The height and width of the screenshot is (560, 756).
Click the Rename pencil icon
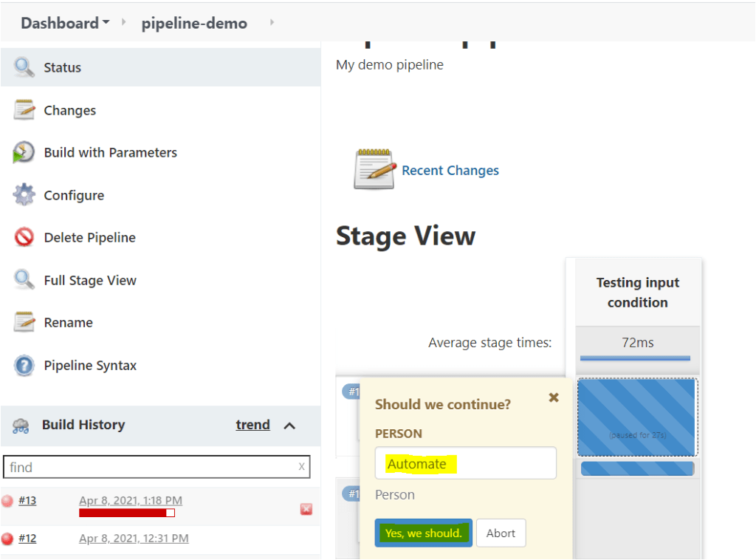[x=23, y=322]
